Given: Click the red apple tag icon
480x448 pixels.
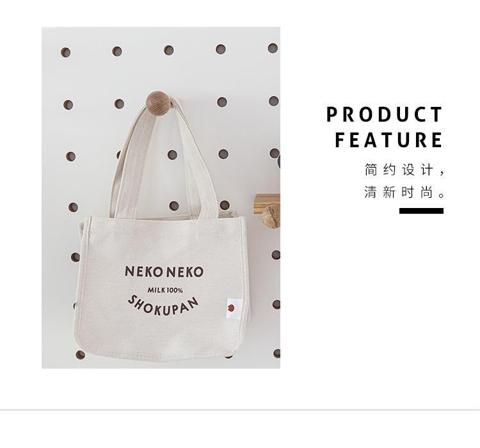Looking at the screenshot, I should (x=231, y=307).
